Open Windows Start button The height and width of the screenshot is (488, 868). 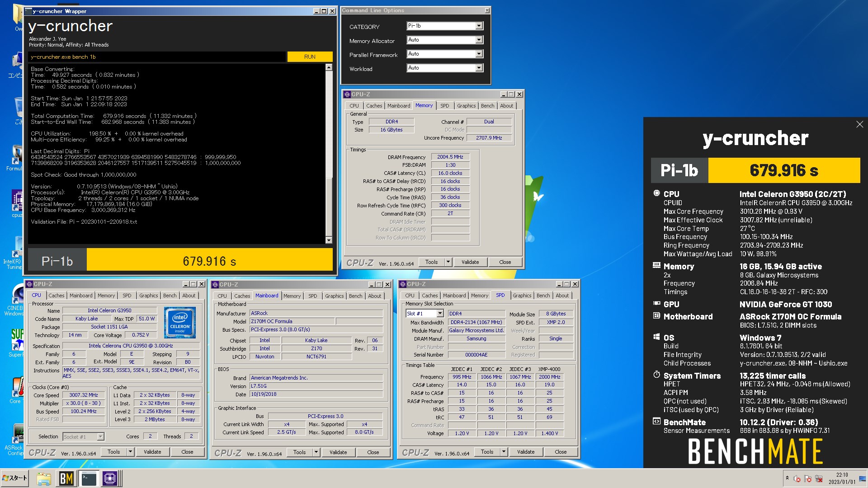[15, 478]
